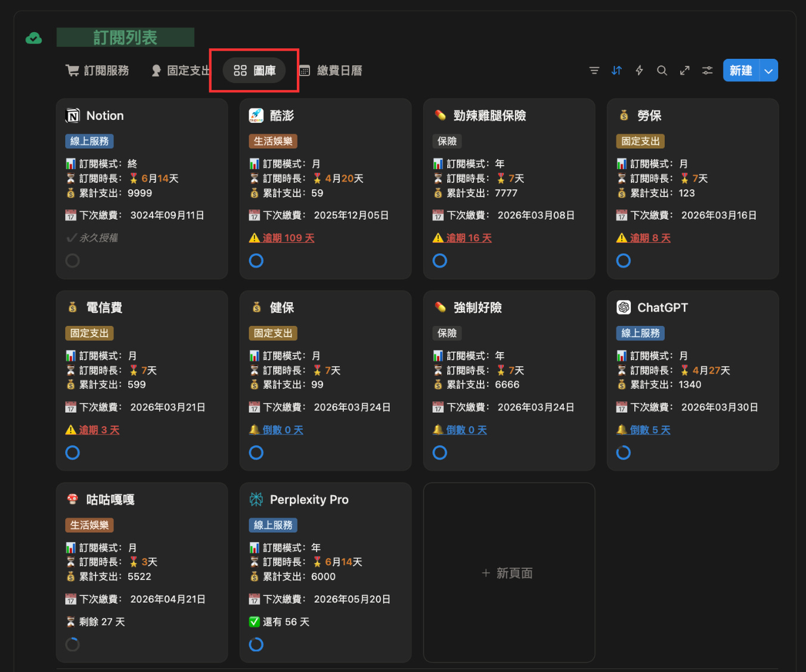The image size is (806, 672).
Task: Click date 2026年04月21日
Action: tap(168, 599)
